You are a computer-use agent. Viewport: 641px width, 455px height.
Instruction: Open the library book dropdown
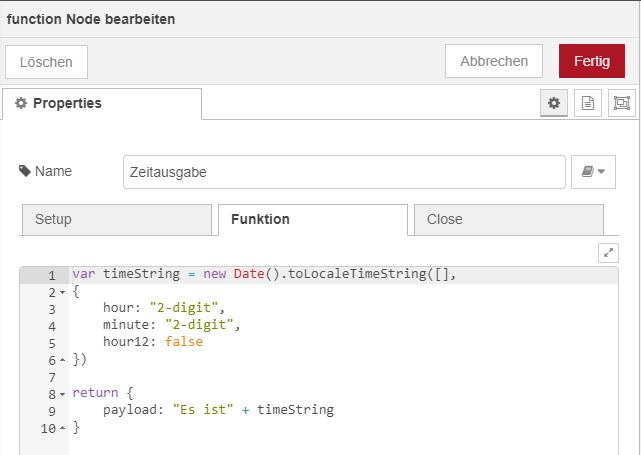(593, 172)
